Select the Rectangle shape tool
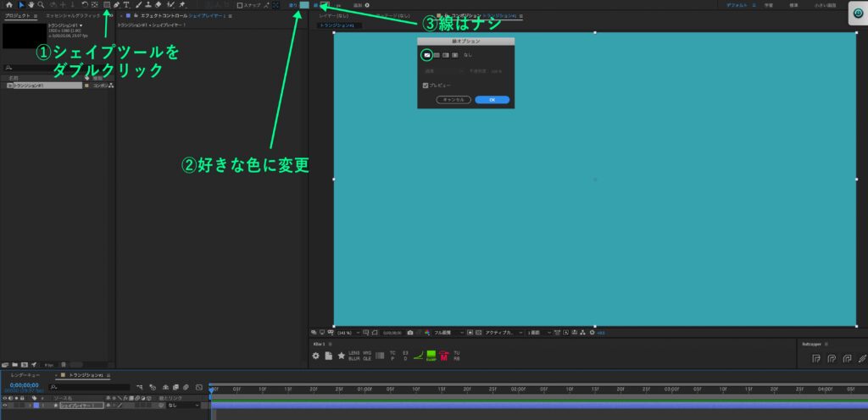Screen dimensions: 868x420 tap(107, 4)
